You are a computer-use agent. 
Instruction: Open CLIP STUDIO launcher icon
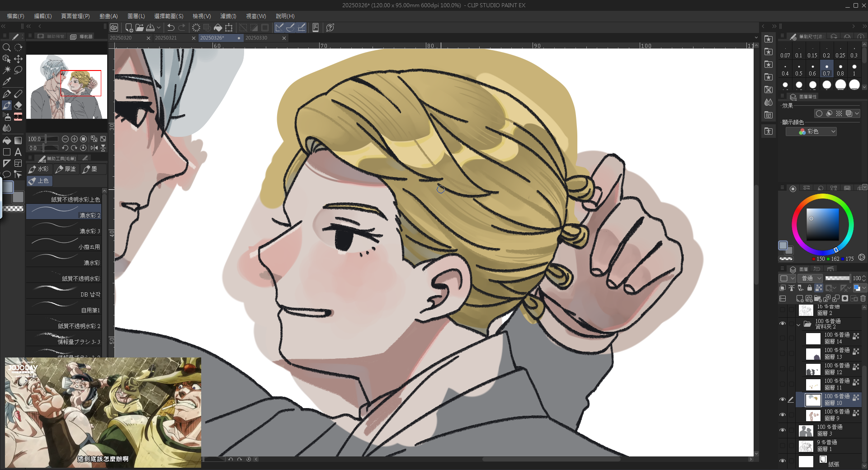point(114,28)
